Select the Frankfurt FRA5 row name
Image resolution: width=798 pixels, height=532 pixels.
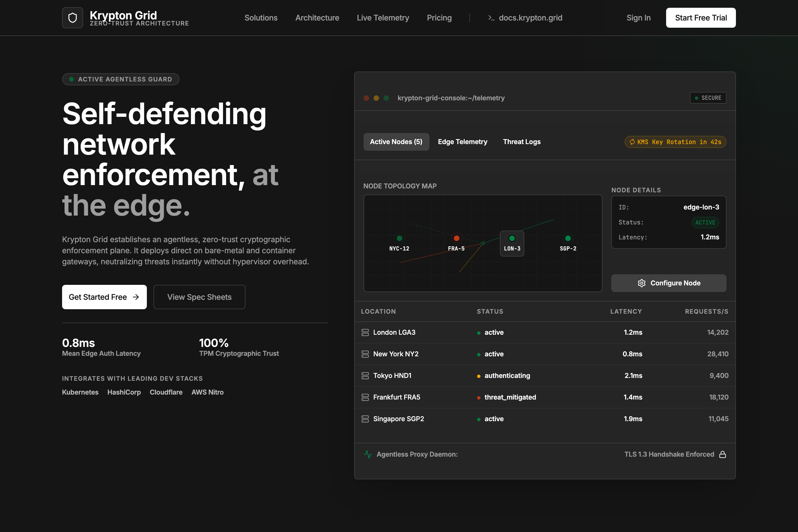(397, 397)
